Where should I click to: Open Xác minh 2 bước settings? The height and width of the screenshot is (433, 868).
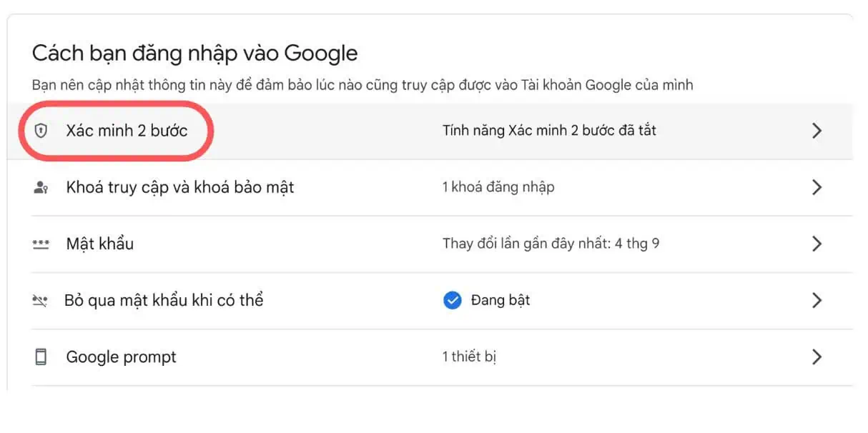pos(120,131)
